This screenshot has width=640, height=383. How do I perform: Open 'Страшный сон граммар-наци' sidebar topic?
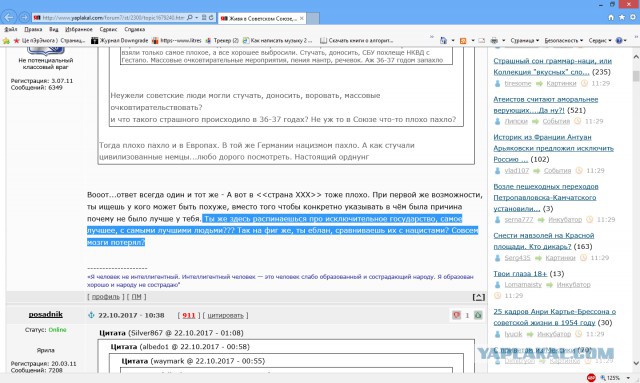(552, 66)
